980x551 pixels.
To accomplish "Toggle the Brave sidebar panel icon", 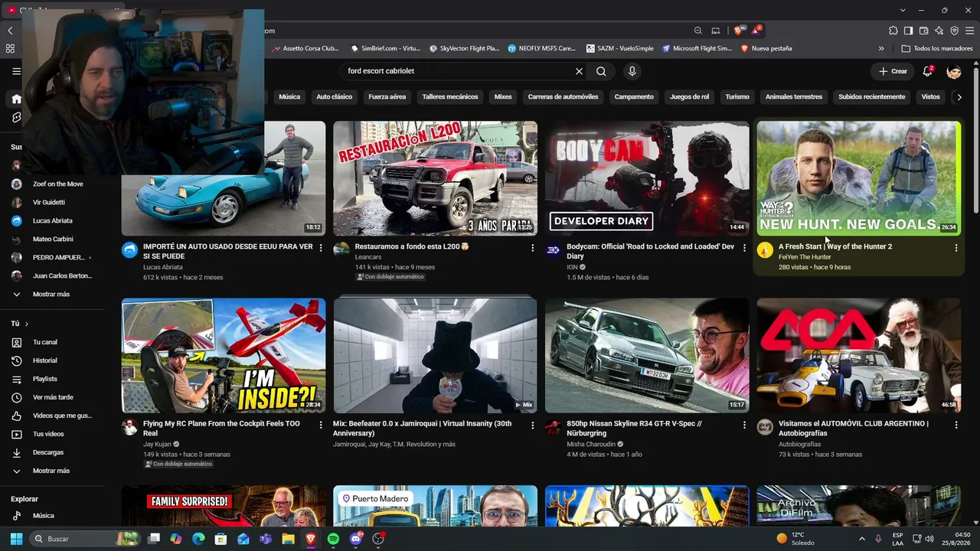I will [908, 31].
